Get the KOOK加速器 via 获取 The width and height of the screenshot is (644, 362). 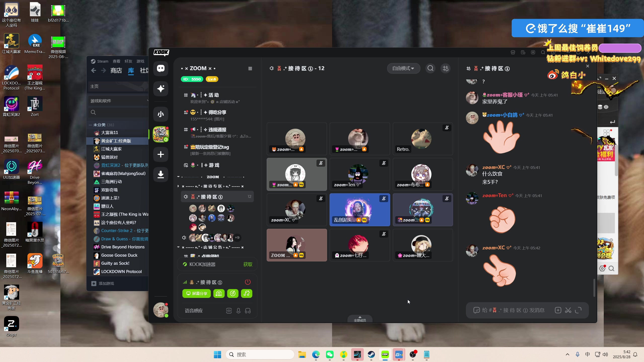point(248,264)
